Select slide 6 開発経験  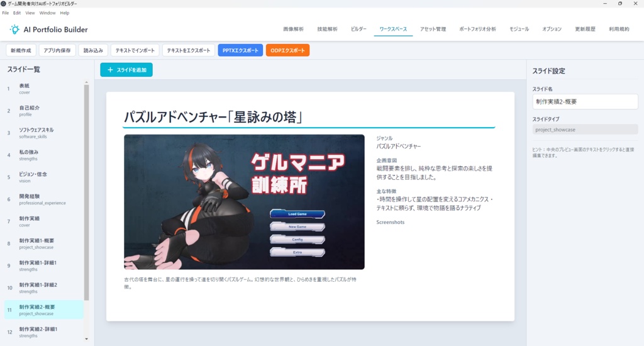tap(44, 199)
